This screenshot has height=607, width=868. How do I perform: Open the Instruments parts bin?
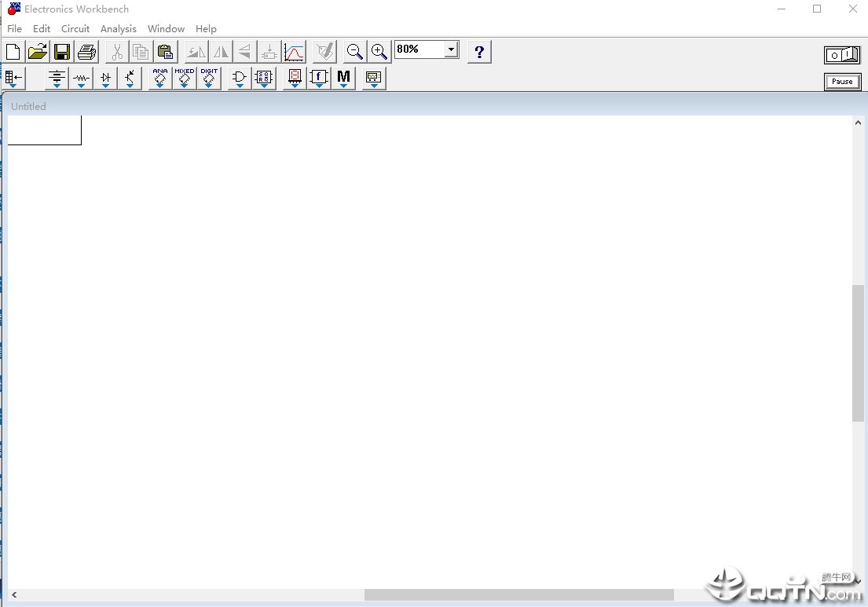[x=374, y=78]
